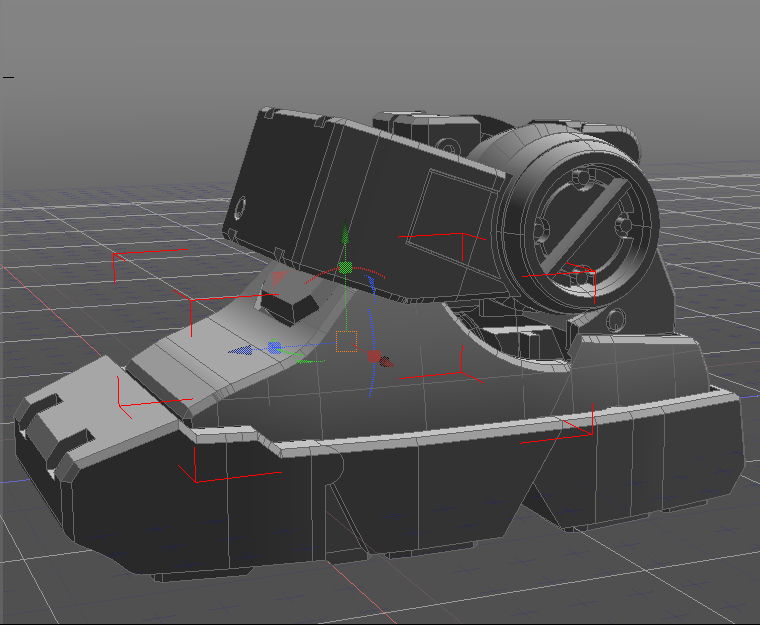Click the blue Z-axis arrow cone
Viewport: 760px width, 625px height.
[240, 351]
